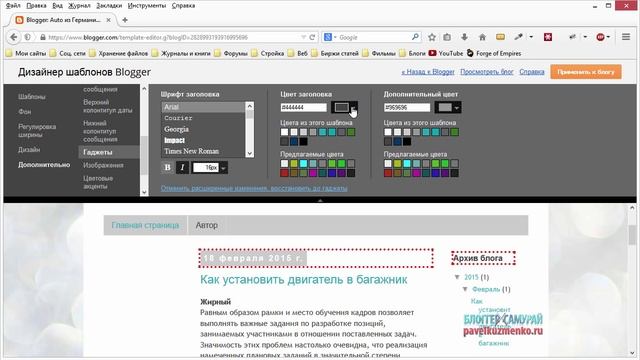Click the « Назад к Blogger link
Viewport: 640px width, 360px height.
(x=428, y=71)
